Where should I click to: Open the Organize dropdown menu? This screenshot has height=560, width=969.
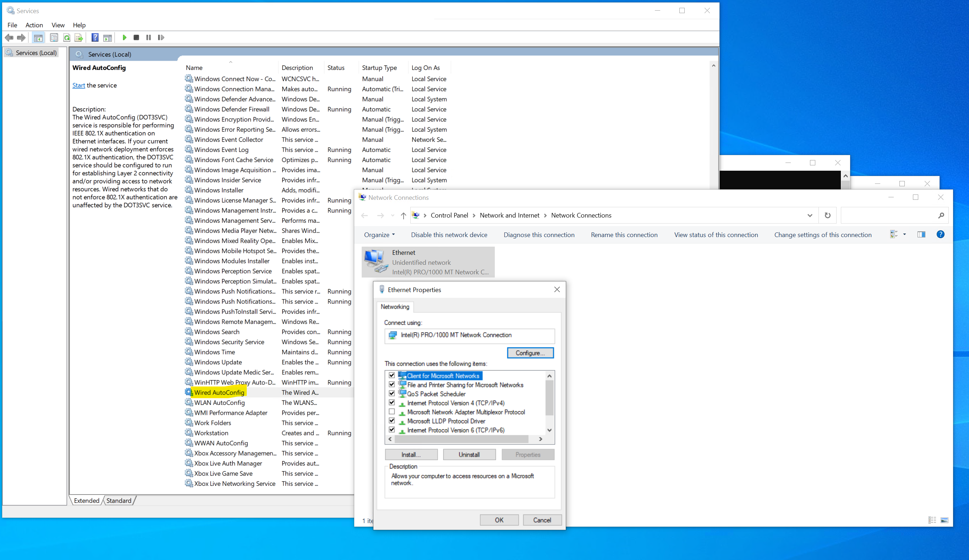[379, 235]
